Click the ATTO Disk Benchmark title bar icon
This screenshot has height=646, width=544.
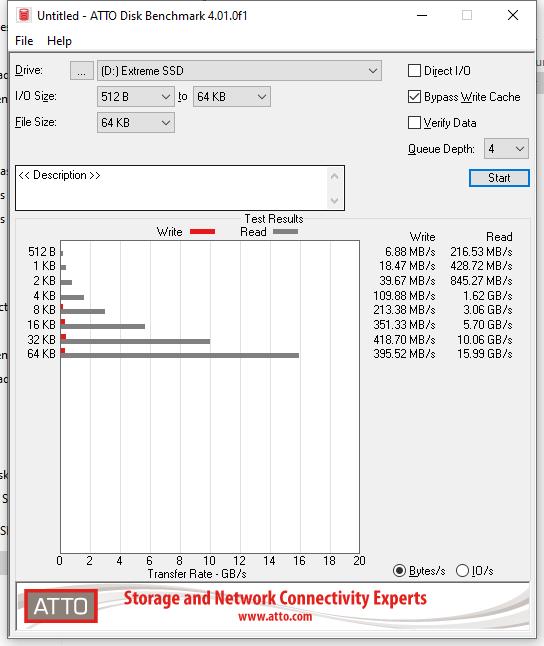click(x=24, y=15)
